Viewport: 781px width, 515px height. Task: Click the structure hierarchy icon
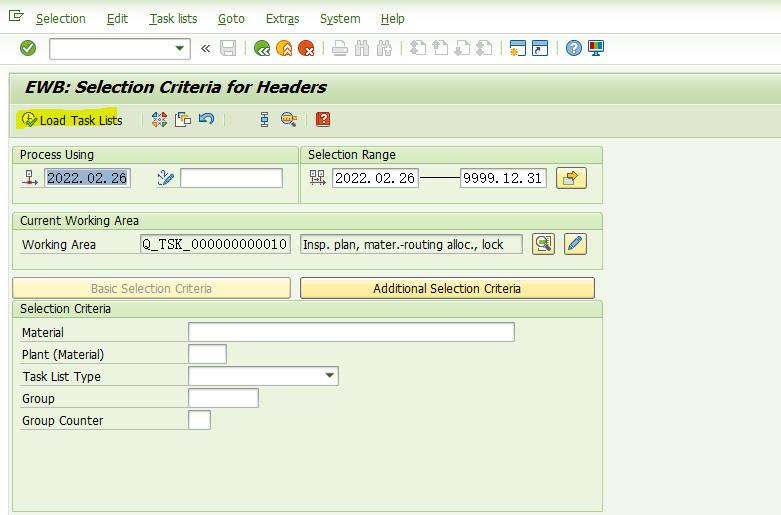tap(264, 120)
